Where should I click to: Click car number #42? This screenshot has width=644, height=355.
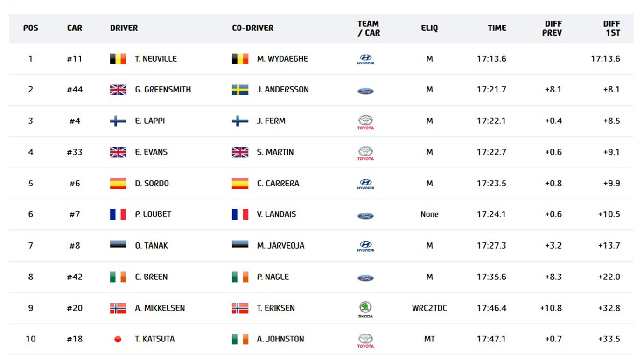pos(75,277)
